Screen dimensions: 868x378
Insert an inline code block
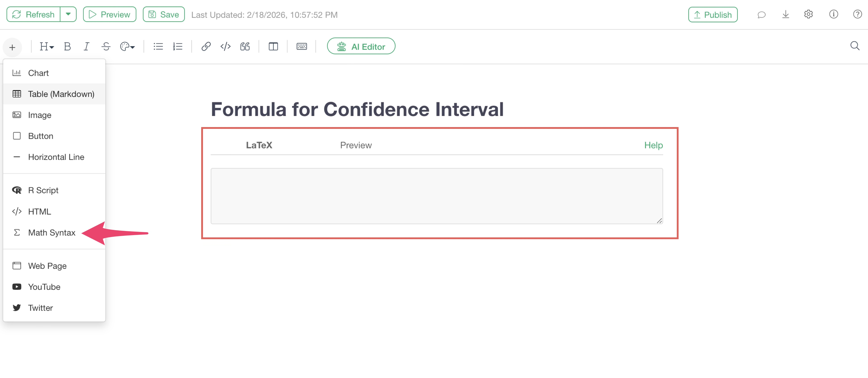click(x=225, y=47)
